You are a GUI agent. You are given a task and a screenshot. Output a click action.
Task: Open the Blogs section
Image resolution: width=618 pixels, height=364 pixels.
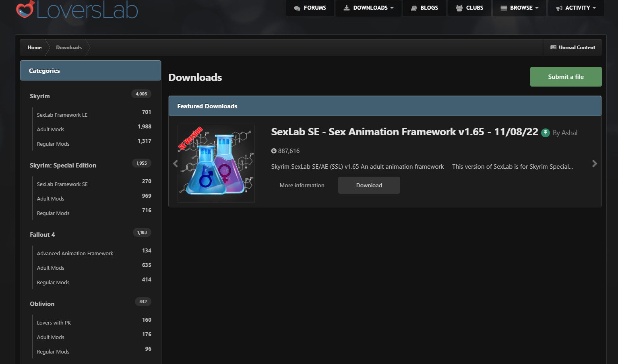click(425, 8)
